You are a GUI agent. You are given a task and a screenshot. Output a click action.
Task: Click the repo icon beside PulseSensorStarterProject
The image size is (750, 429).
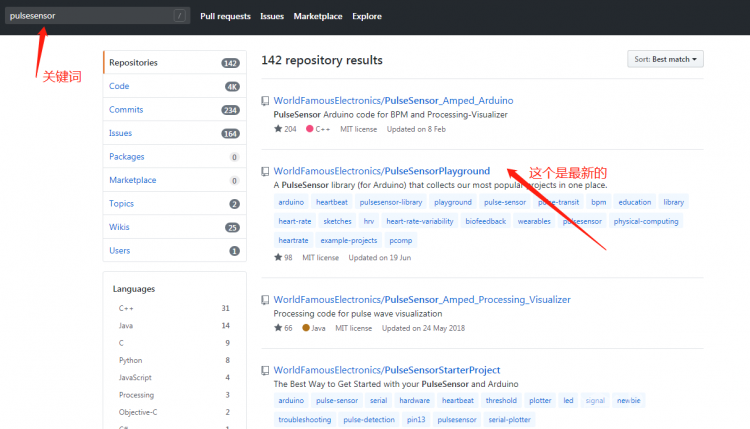pos(265,370)
